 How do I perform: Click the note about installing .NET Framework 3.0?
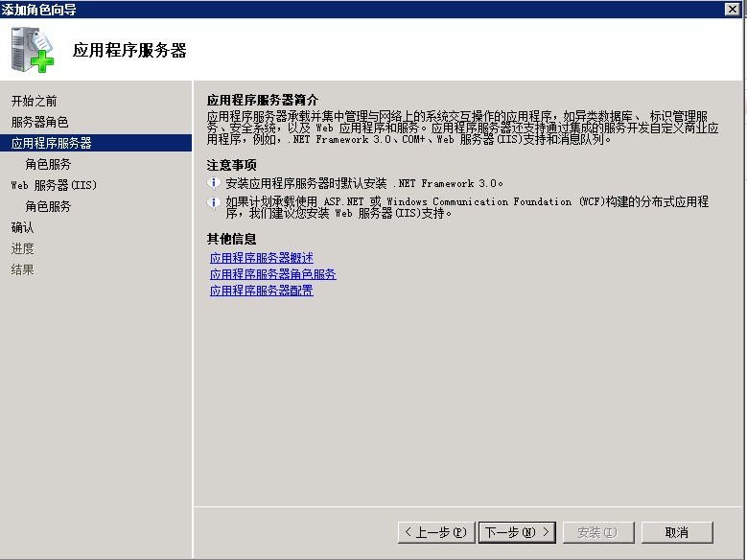(x=364, y=183)
